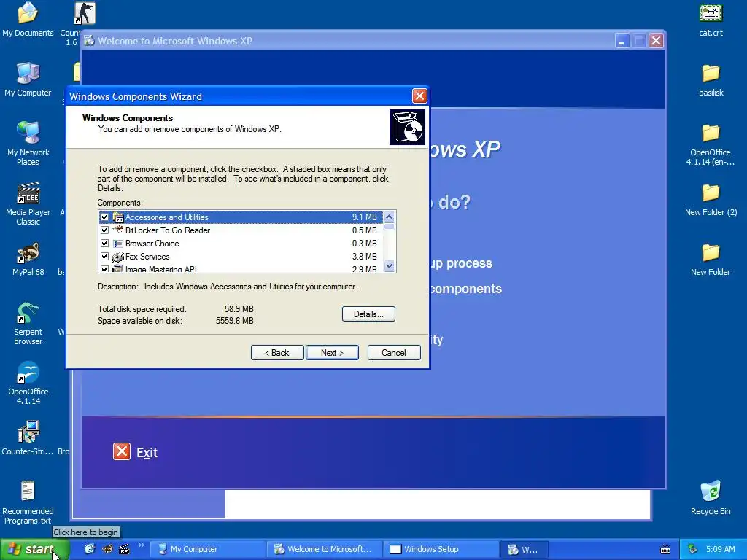
Task: Proceed with the Next > button
Action: (x=332, y=352)
